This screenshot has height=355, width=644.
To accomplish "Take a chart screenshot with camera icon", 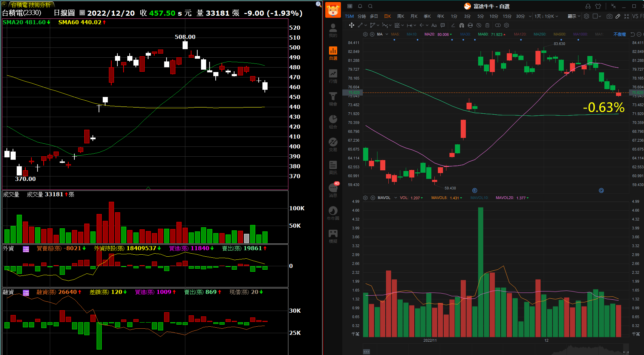I will (610, 16).
